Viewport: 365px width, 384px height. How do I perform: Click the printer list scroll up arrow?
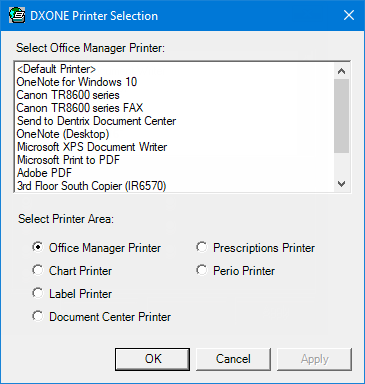click(342, 71)
